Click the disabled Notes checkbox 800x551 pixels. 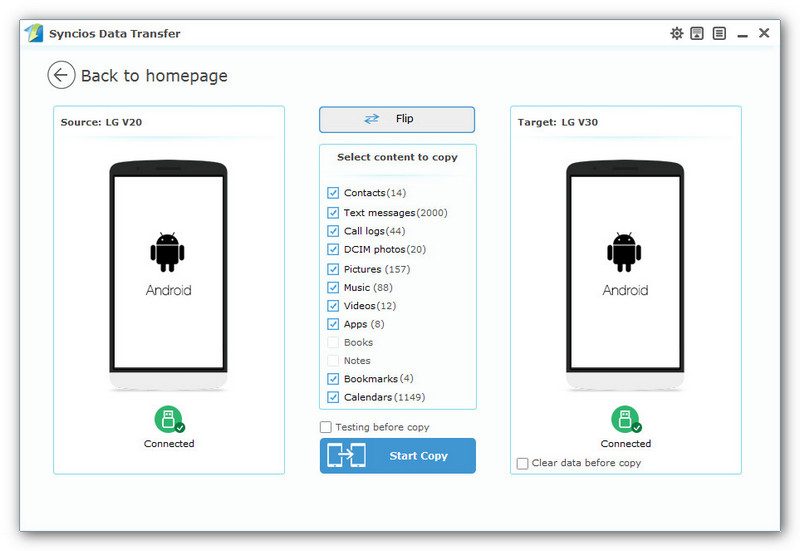[333, 361]
